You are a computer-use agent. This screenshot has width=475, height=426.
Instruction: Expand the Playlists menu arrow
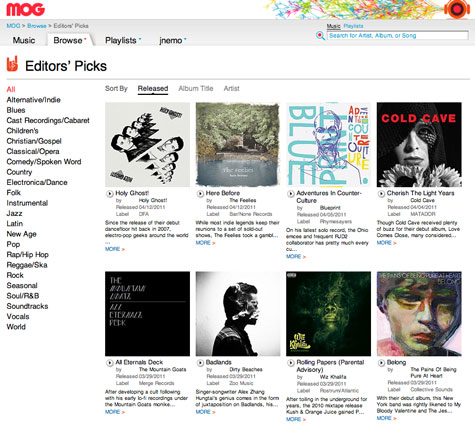click(x=140, y=39)
